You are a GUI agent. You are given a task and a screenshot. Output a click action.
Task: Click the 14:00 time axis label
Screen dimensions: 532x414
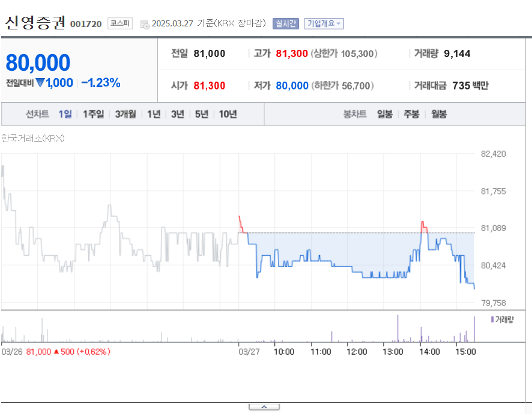click(429, 352)
